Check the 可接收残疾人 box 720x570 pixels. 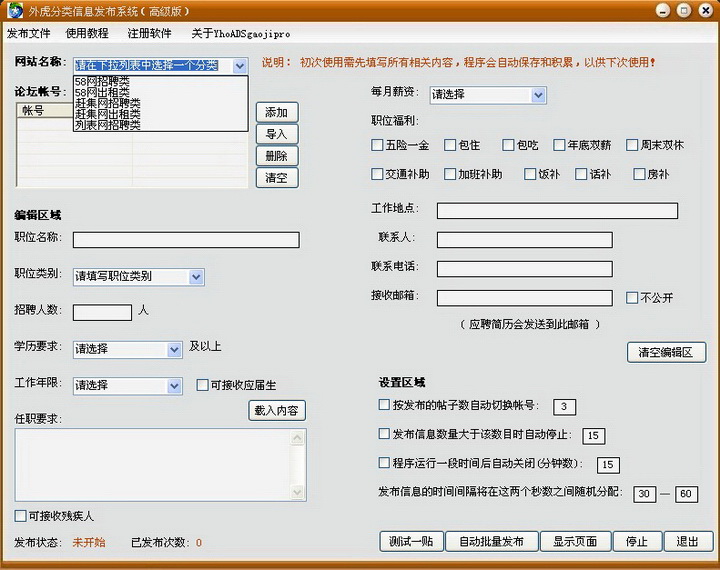[20, 516]
